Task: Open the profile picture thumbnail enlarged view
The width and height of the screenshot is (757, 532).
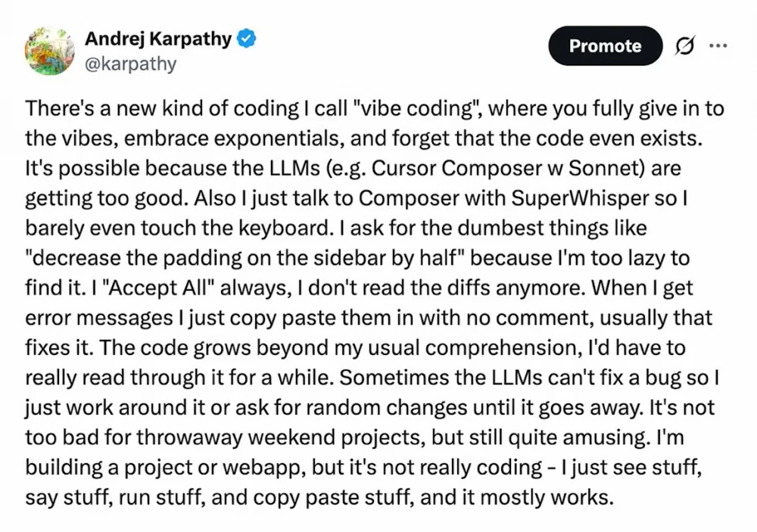Action: 49,49
